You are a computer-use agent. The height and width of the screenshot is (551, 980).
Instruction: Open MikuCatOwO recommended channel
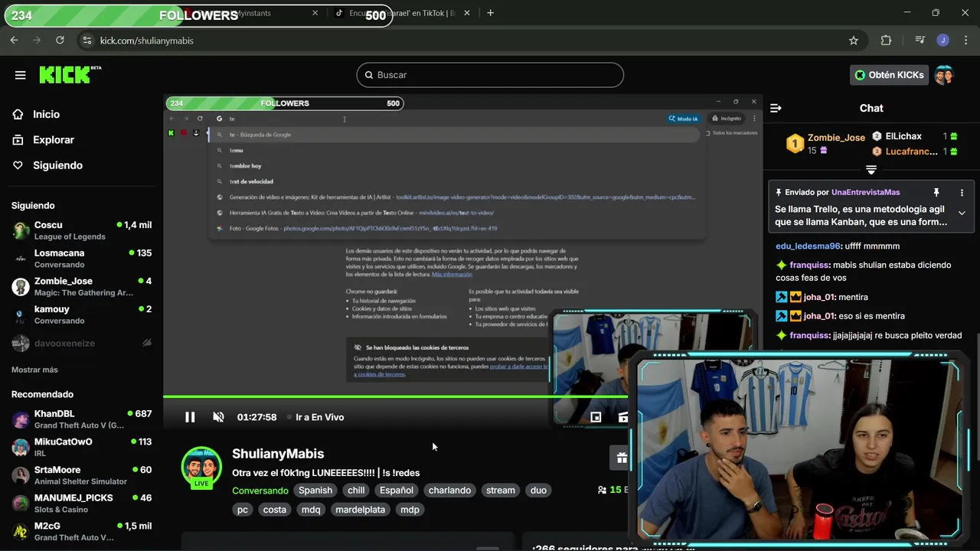pos(81,448)
